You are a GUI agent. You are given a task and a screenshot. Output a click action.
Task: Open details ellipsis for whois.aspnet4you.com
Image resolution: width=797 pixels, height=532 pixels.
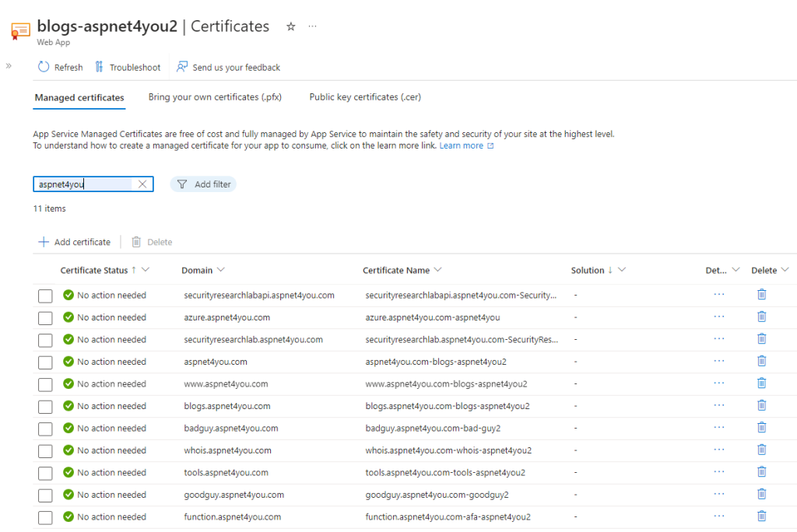pos(718,450)
